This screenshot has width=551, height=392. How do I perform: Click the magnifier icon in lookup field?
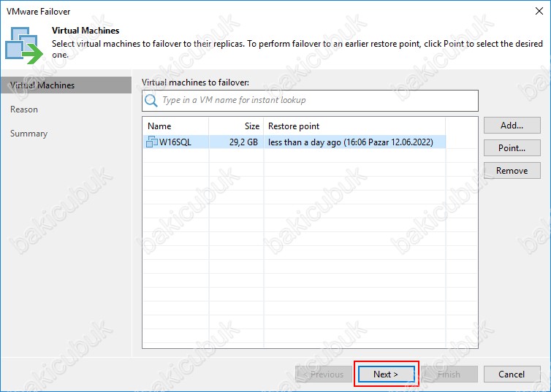[151, 101]
